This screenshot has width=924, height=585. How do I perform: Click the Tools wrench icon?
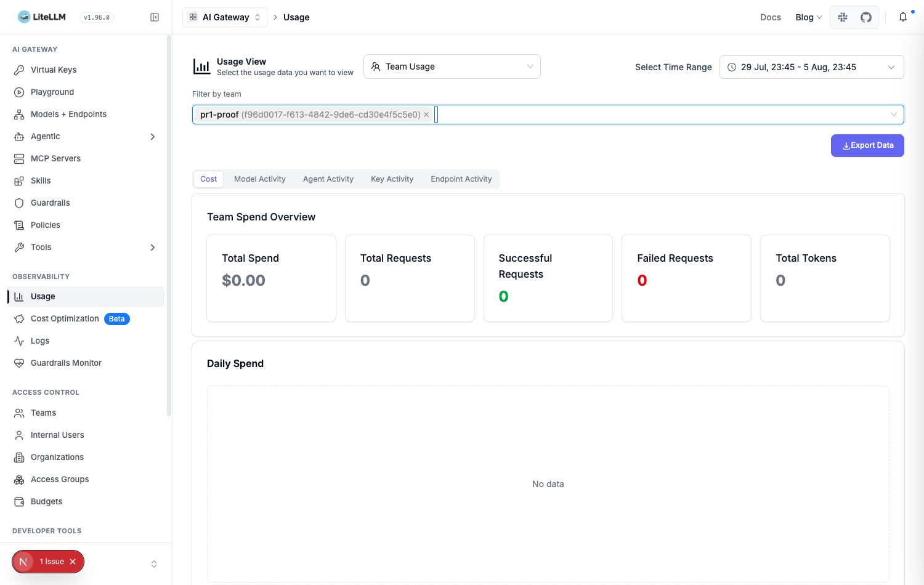click(19, 248)
